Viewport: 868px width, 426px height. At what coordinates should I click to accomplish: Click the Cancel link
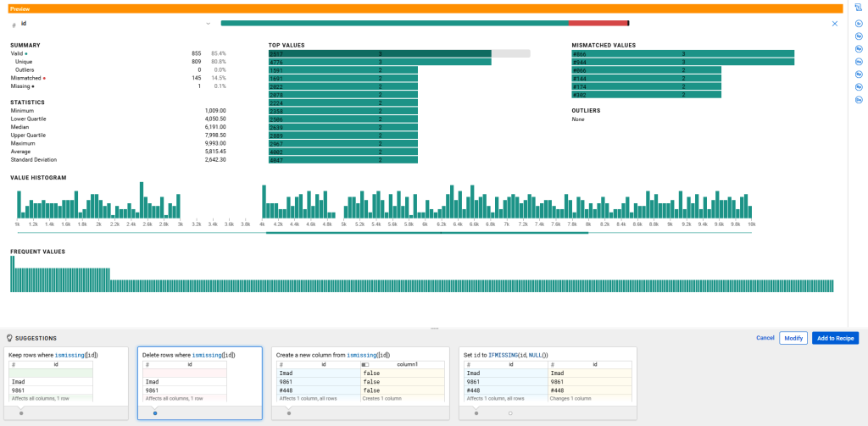[x=765, y=338]
